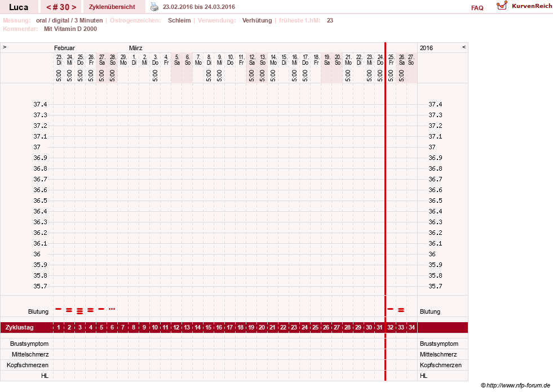Click the Verhütung usage value
Screen dimensions: 553x392
point(257,20)
